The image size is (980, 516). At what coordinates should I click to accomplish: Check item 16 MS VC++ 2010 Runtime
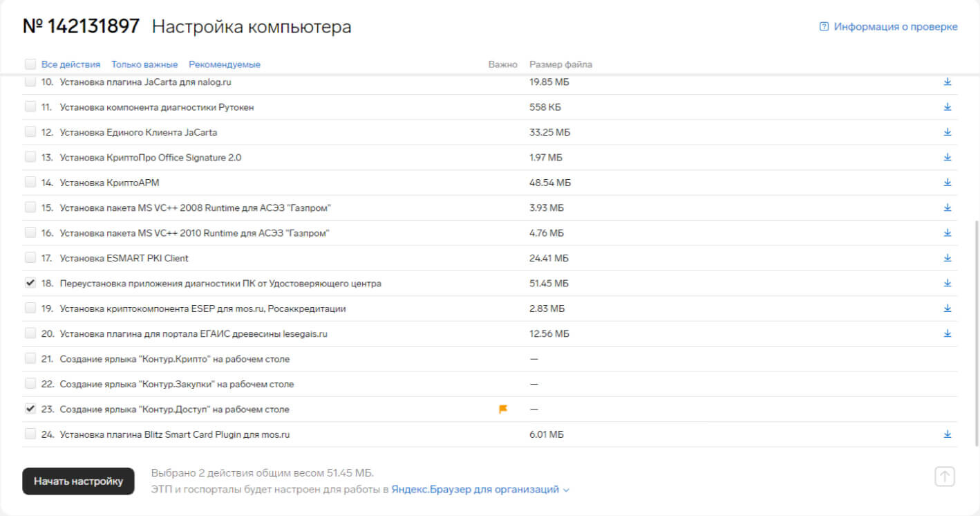(30, 232)
